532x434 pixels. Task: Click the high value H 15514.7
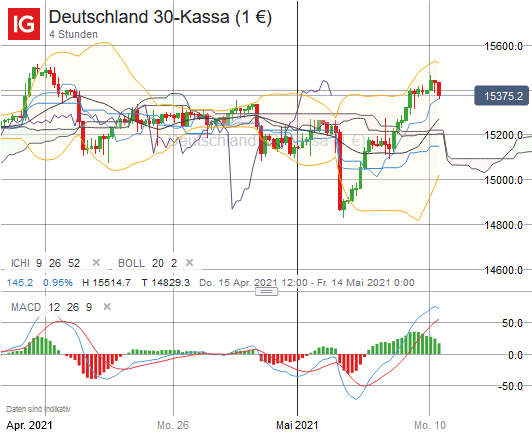click(x=107, y=282)
